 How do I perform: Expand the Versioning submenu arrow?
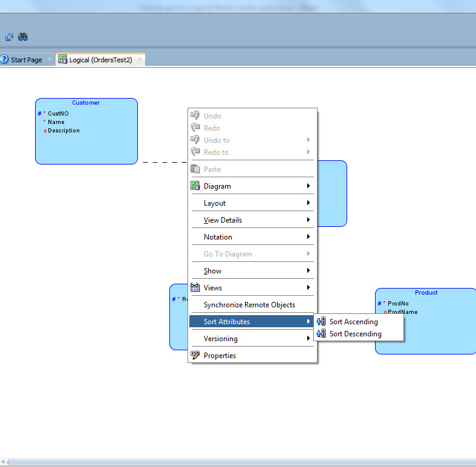click(308, 339)
